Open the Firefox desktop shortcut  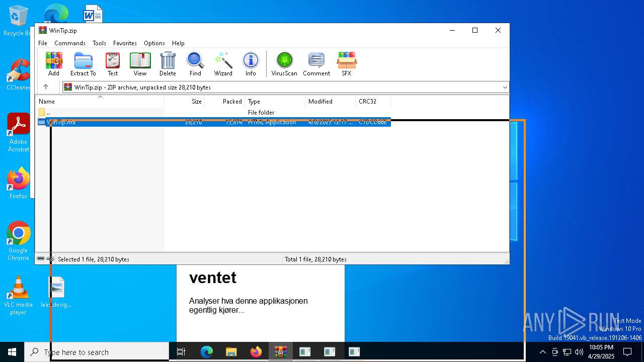(18, 183)
